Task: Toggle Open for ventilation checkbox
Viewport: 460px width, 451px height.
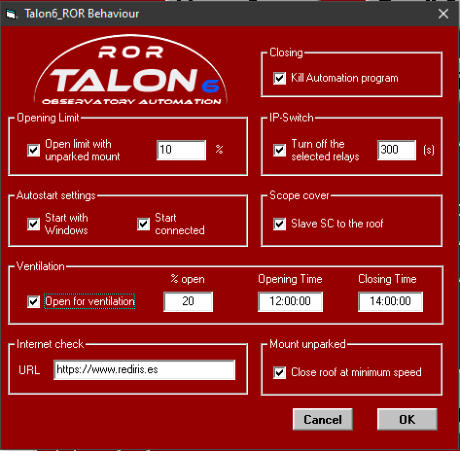Action: [x=33, y=302]
